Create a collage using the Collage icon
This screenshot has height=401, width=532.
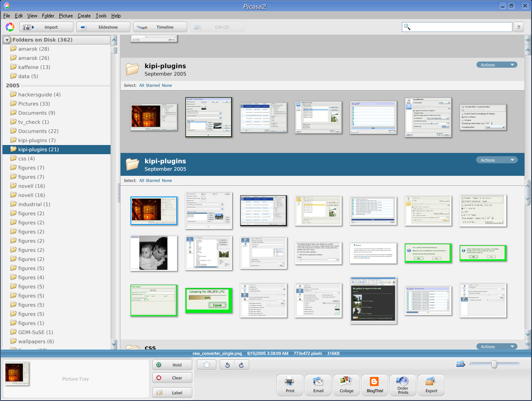(x=346, y=385)
